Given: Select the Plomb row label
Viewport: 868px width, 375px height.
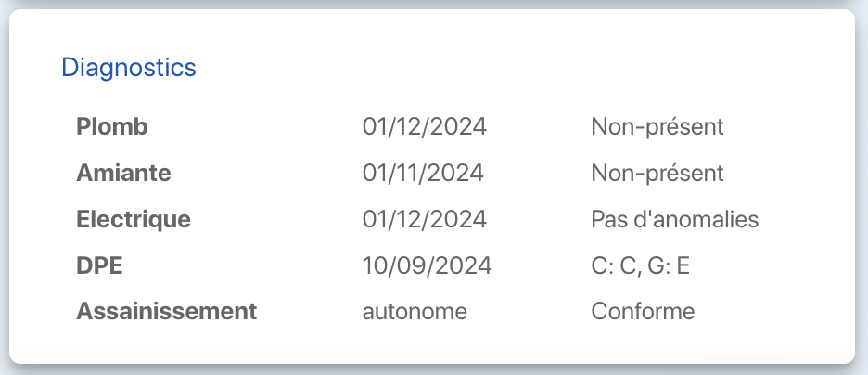Looking at the screenshot, I should pos(111,127).
